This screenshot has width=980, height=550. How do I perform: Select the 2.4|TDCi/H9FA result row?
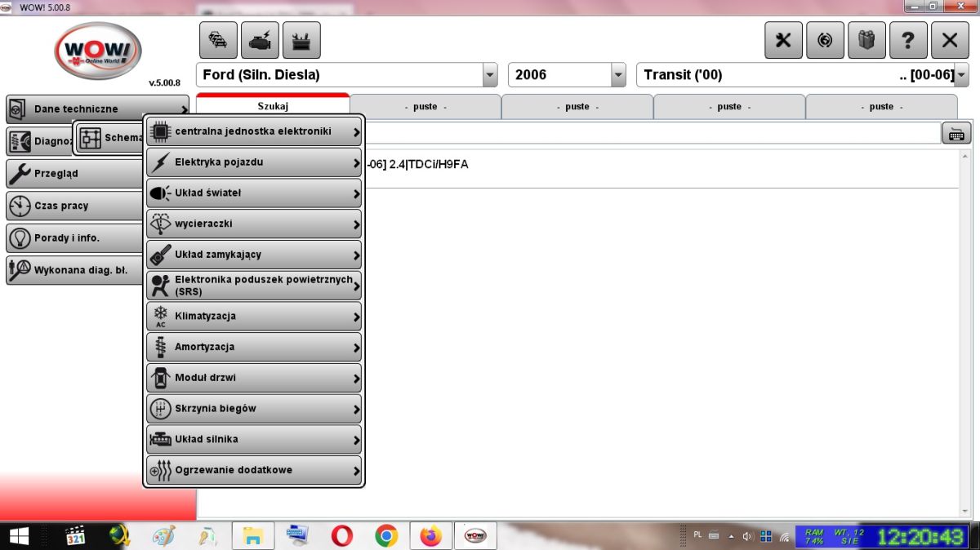point(661,165)
